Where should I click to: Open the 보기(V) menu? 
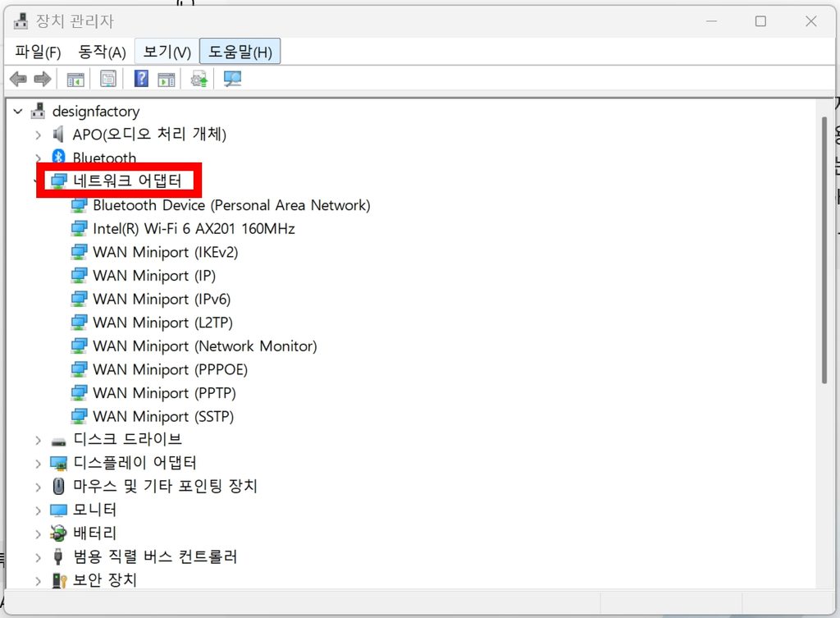[x=167, y=52]
